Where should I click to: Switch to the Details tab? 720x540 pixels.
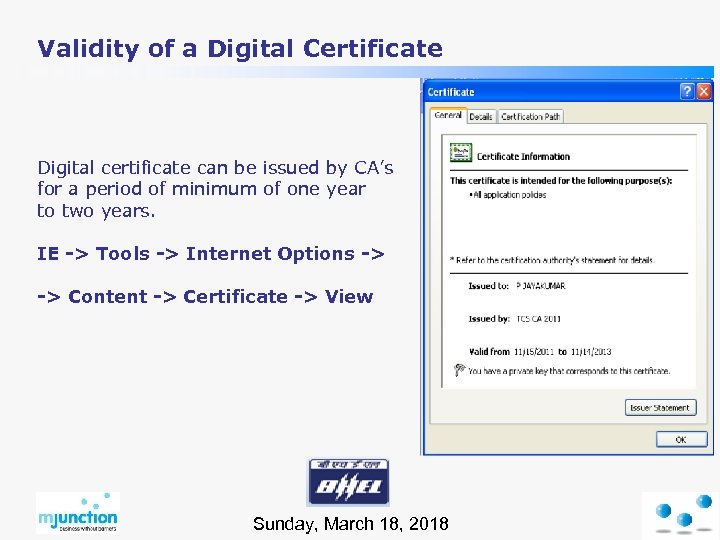pyautogui.click(x=481, y=117)
